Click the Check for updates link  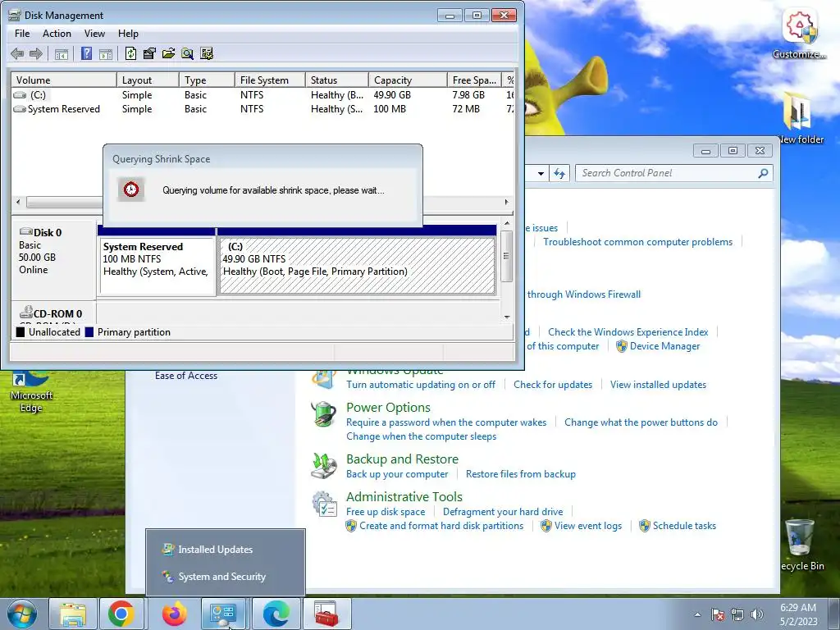coord(553,384)
